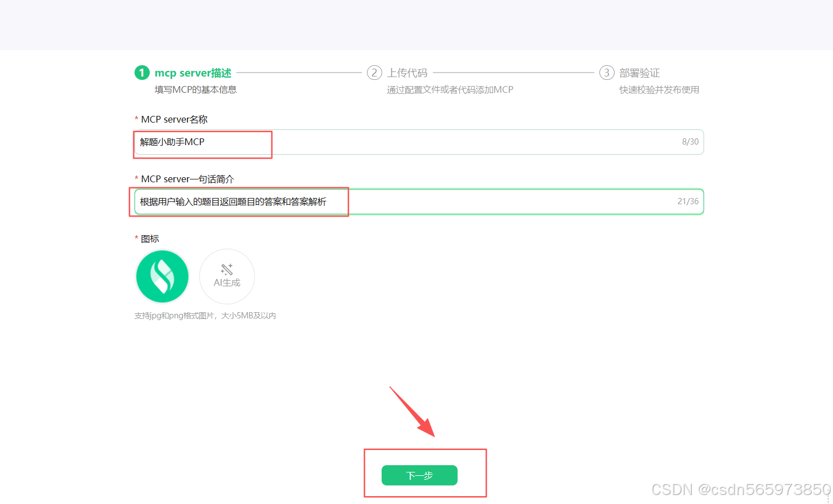The height and width of the screenshot is (504, 833).
Task: Click the 21/36 character counter
Action: [688, 201]
